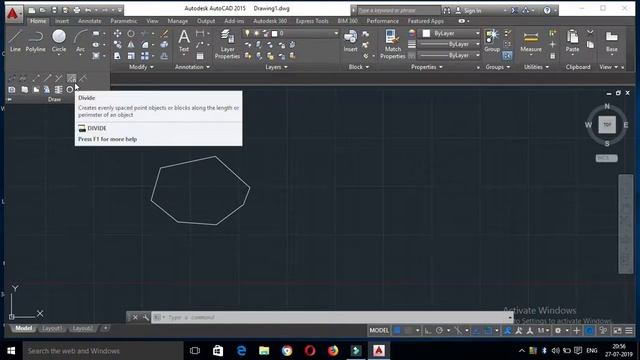Open the Annotate ribbon tab
Viewport: 640px width, 360px height.
coord(89,21)
